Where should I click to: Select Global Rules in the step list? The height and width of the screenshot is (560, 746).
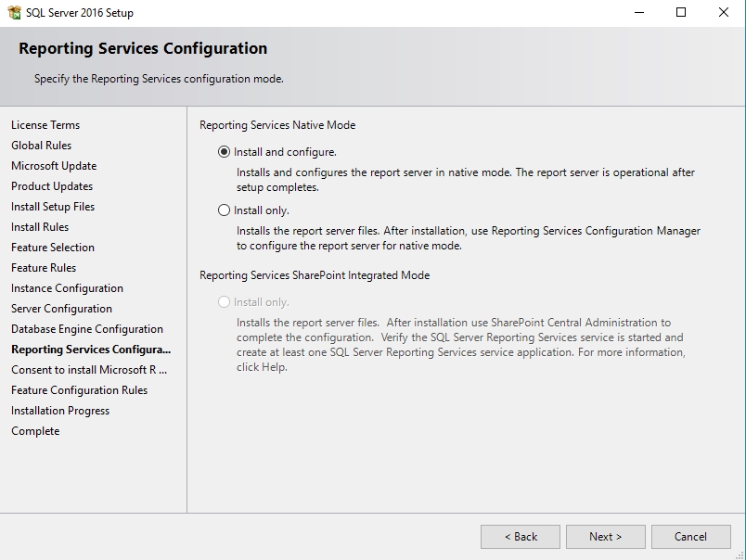tap(41, 146)
